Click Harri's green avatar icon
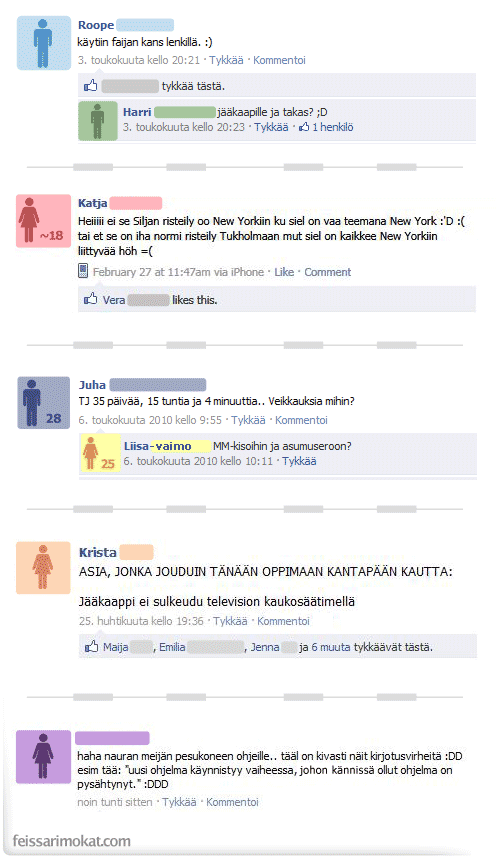The height and width of the screenshot is (859, 496). (98, 121)
